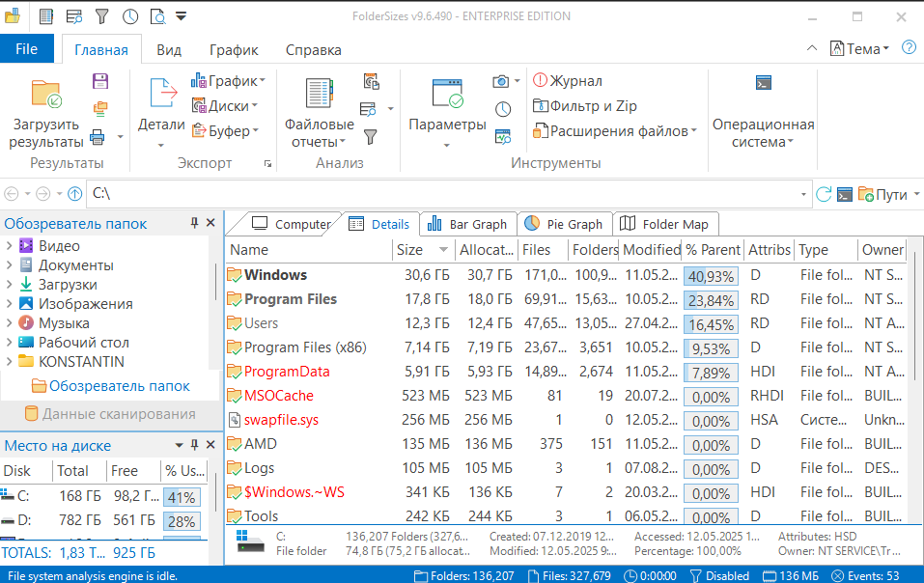Click Обозреватель папок panel button
The height and width of the screenshot is (583, 924).
pyautogui.click(x=111, y=386)
